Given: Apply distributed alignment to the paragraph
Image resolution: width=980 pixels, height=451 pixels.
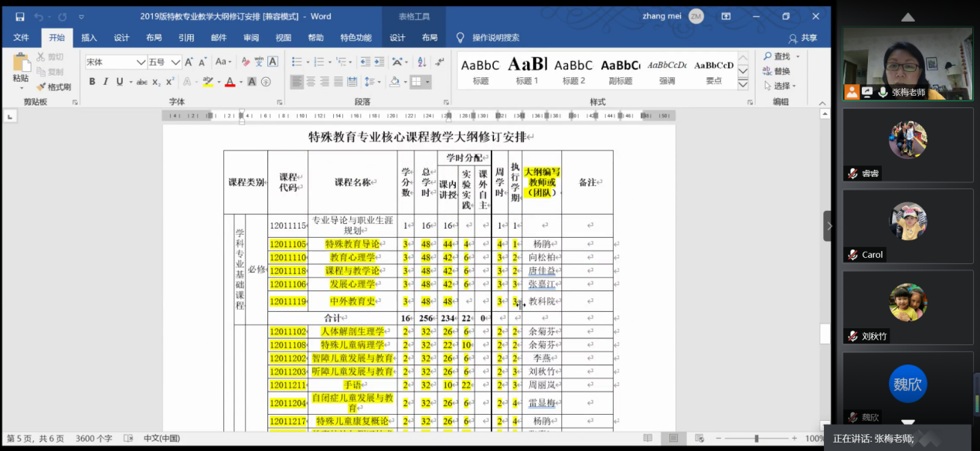Looking at the screenshot, I should click(353, 82).
